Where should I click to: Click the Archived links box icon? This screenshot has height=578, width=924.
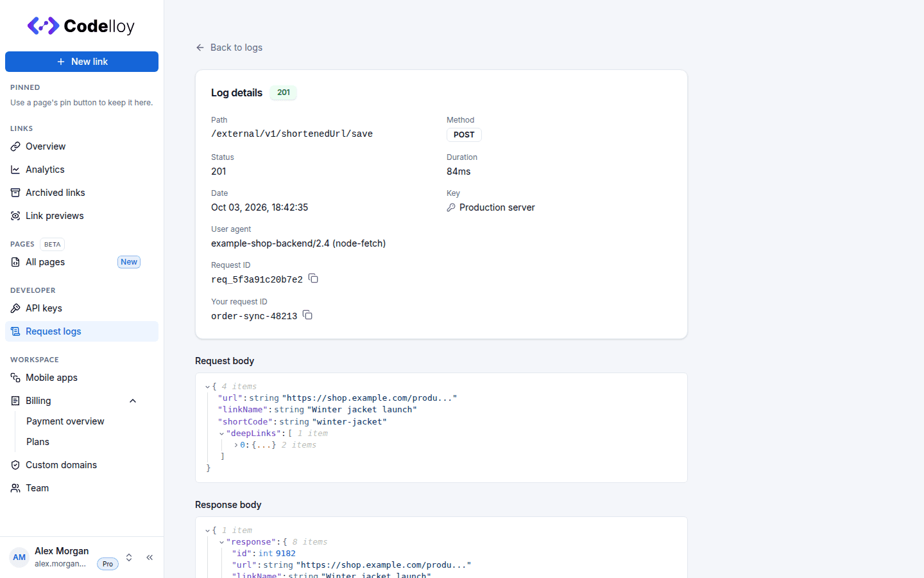15,193
